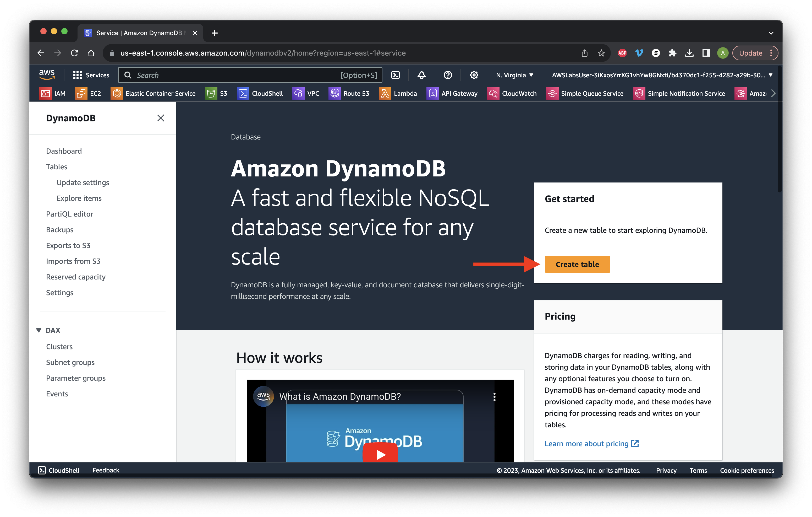Viewport: 812px width, 517px height.
Task: Go to browser home page
Action: 91,53
